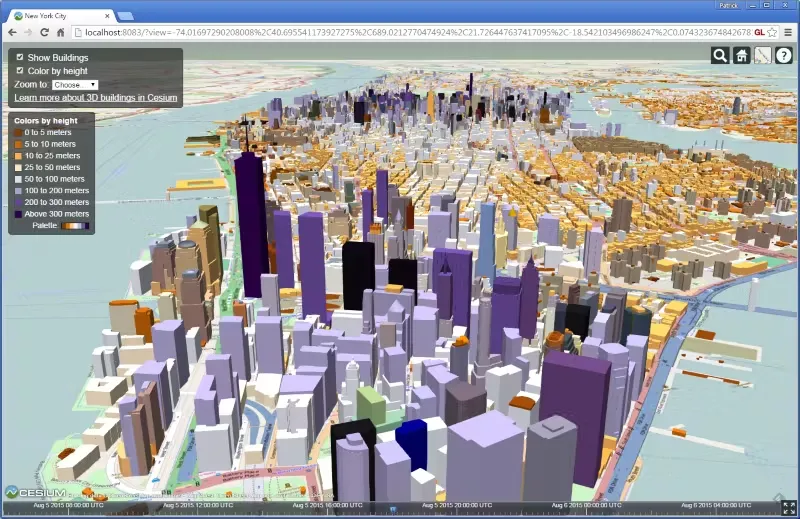Click the browser home icon

(61, 32)
